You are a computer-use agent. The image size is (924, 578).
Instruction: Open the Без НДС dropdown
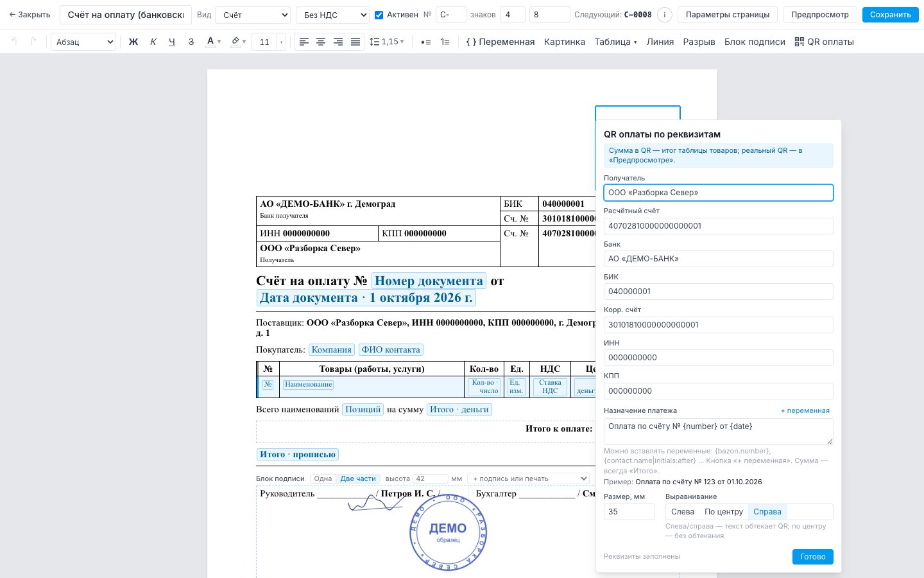pyautogui.click(x=332, y=15)
